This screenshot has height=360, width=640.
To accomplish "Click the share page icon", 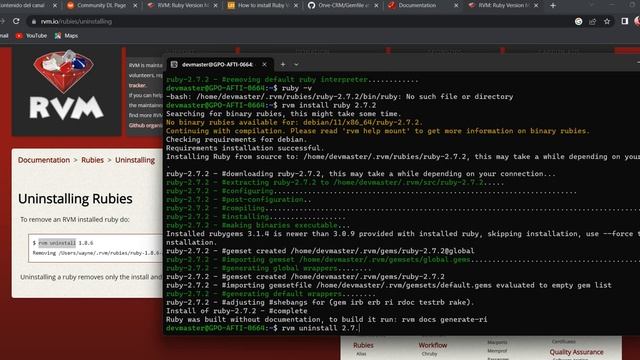I will point(593,21).
